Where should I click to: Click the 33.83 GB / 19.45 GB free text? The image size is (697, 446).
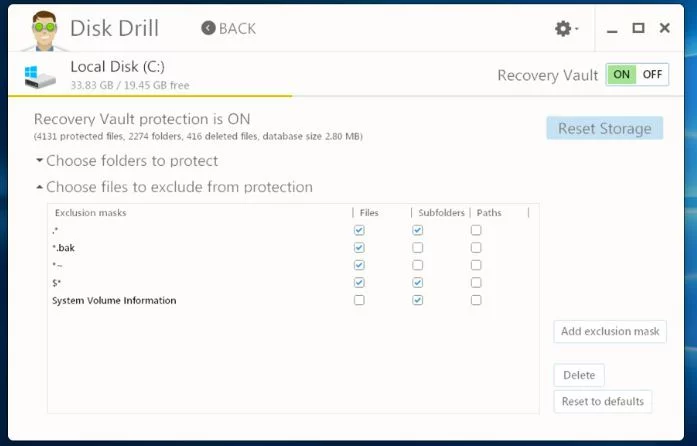(x=130, y=85)
